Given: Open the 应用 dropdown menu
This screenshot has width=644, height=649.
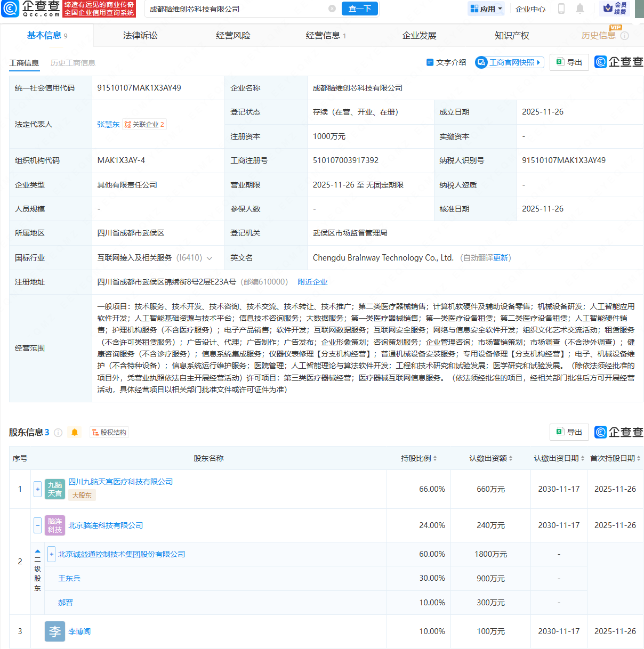Looking at the screenshot, I should click(x=486, y=9).
